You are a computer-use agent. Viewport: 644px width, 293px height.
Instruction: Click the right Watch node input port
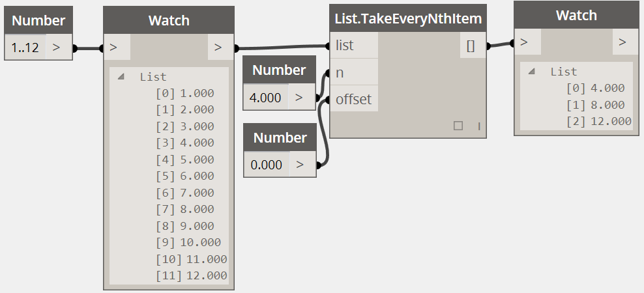tap(527, 42)
